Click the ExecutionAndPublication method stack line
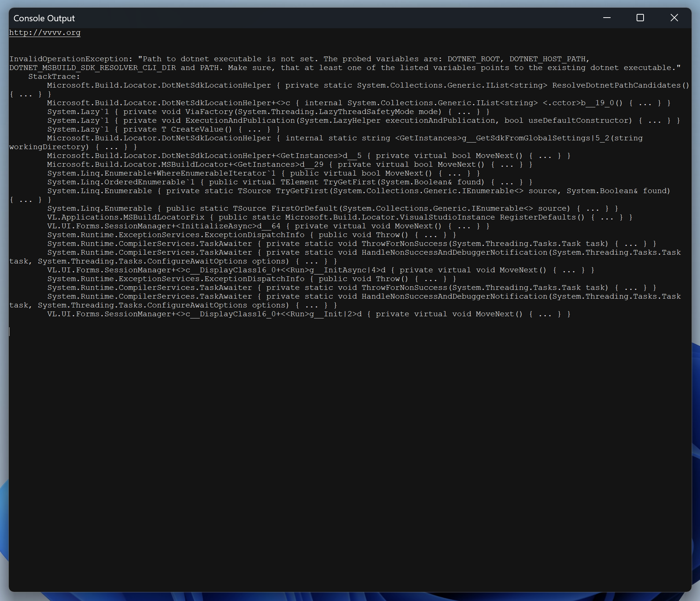700x601 pixels. [240, 121]
